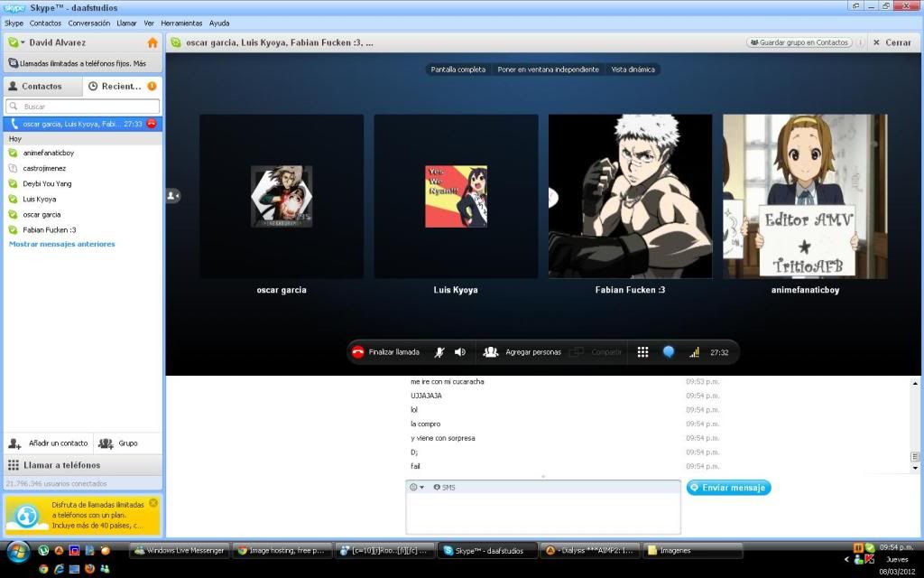Click the Kaspersky tray icon
This screenshot has height=578, width=924.
[x=869, y=559]
